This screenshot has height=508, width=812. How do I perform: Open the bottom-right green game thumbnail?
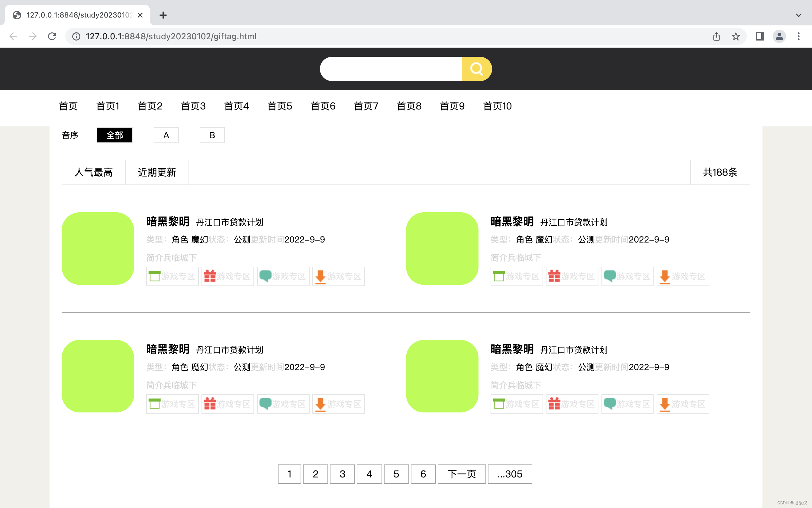click(442, 376)
